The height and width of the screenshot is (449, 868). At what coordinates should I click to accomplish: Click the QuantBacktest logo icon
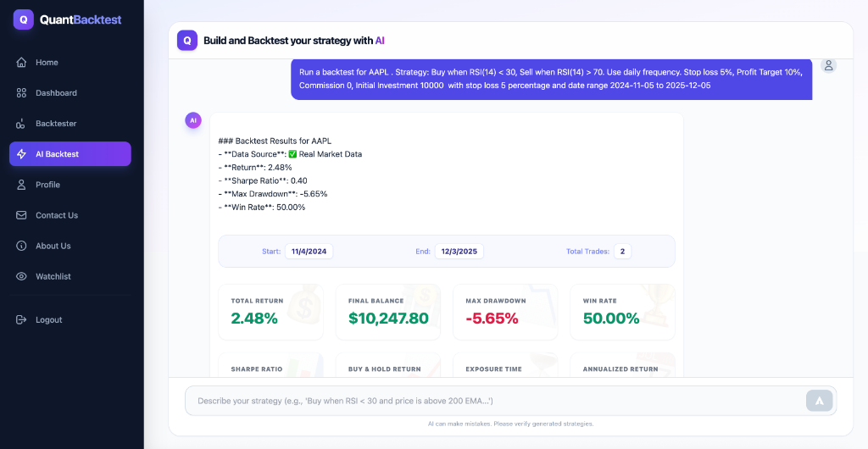point(23,19)
